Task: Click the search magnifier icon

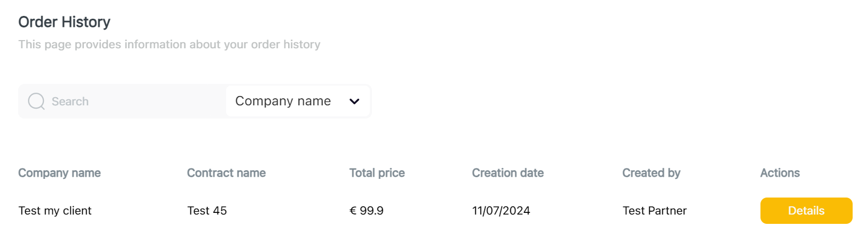Action: pyautogui.click(x=36, y=101)
